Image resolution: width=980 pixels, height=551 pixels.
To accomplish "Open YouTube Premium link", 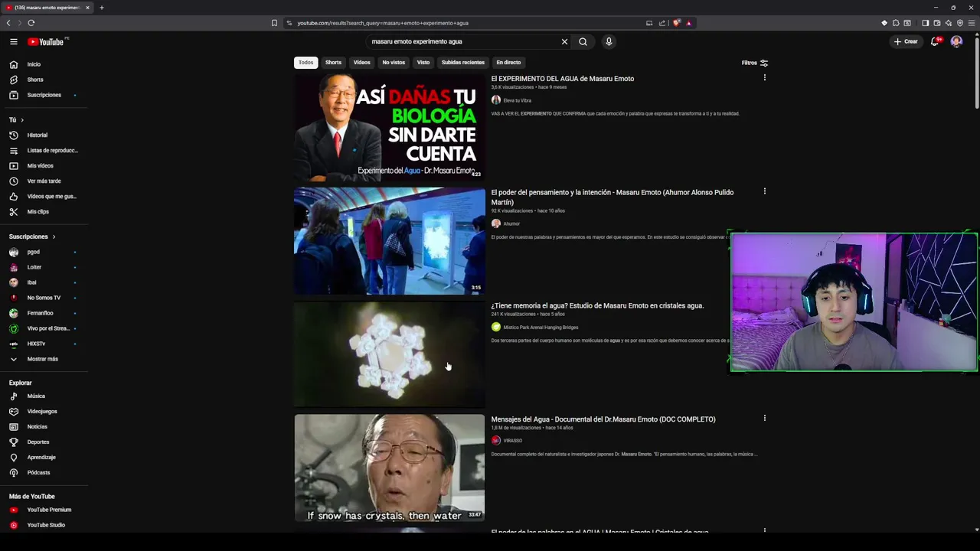I will tap(44, 510).
